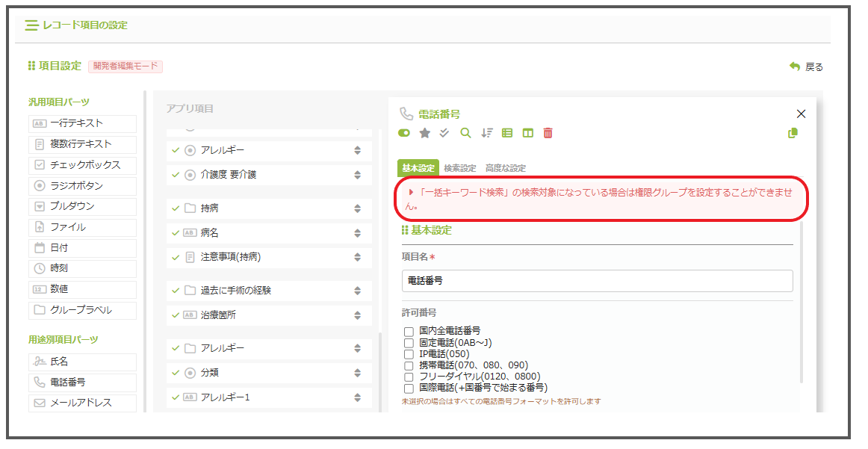
Task: Open the 高度な設定 tab
Action: (505, 168)
